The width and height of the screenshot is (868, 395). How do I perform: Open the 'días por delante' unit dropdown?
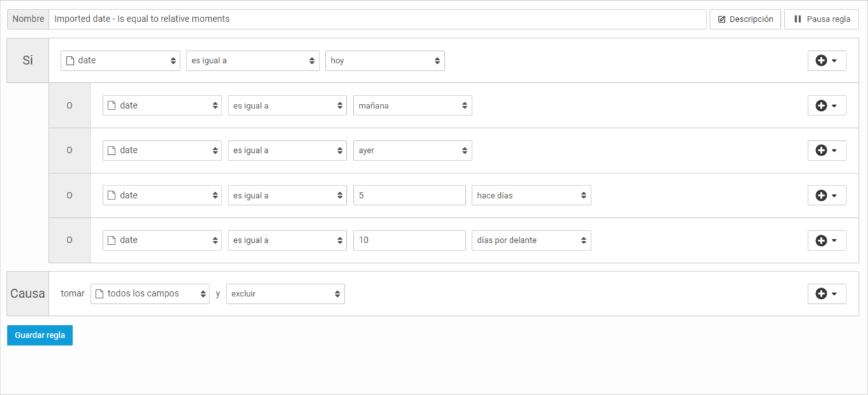(531, 240)
